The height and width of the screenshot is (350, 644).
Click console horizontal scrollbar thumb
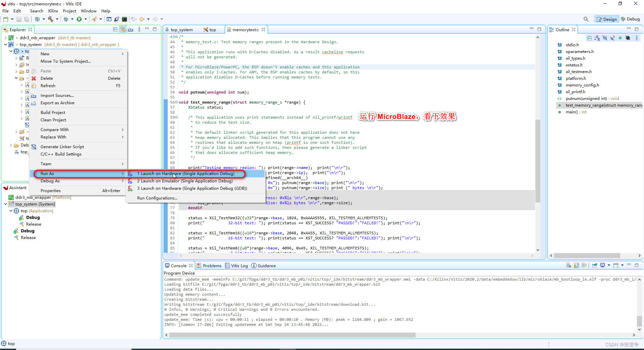[x=292, y=335]
